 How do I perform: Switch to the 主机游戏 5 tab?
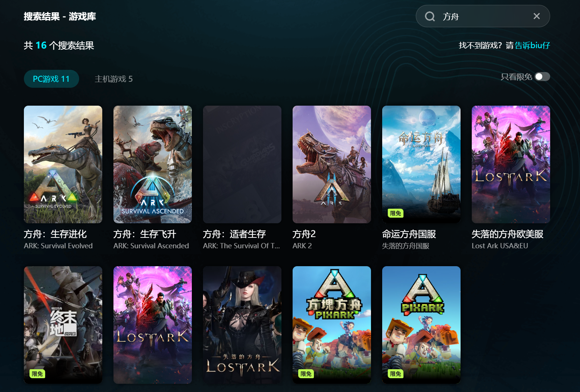pos(113,79)
